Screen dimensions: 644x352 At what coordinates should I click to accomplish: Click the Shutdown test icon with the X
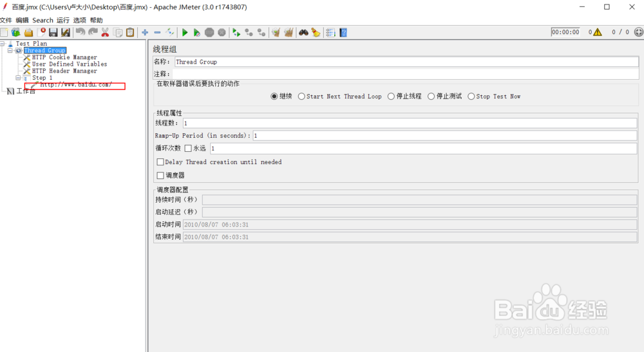(x=222, y=32)
